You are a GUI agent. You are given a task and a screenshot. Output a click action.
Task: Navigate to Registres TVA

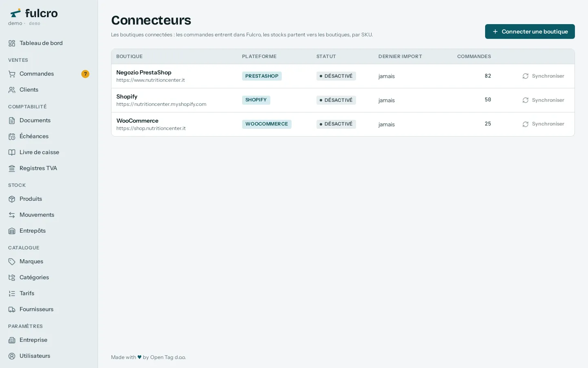pyautogui.click(x=49, y=168)
